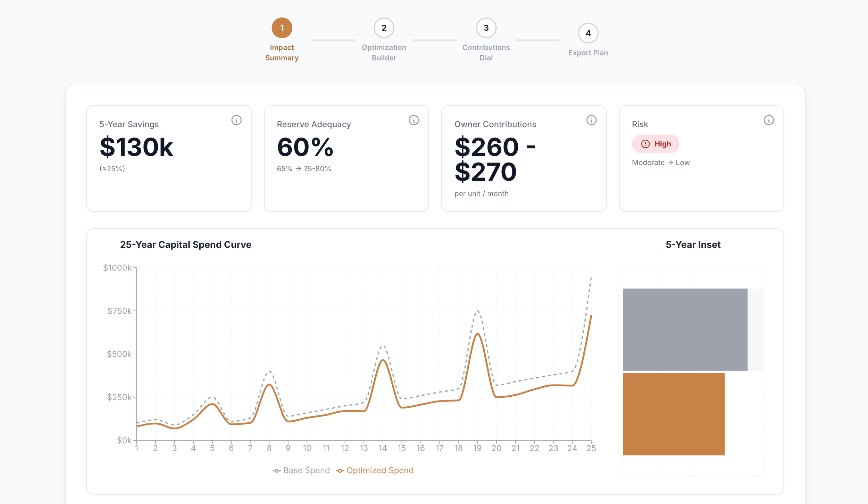Click the 5-Year Savings info icon
This screenshot has width=868, height=504.
(236, 120)
